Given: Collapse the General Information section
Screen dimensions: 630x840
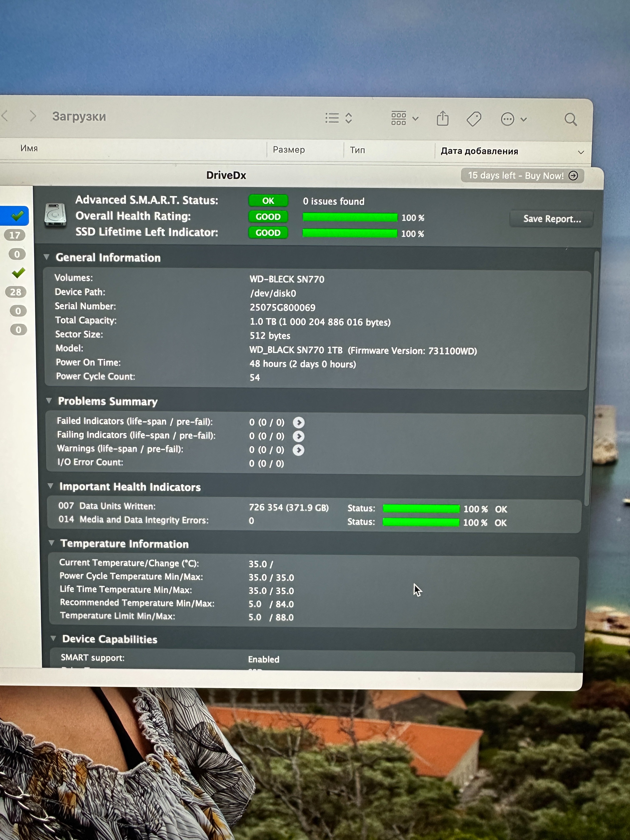Looking at the screenshot, I should coord(46,257).
